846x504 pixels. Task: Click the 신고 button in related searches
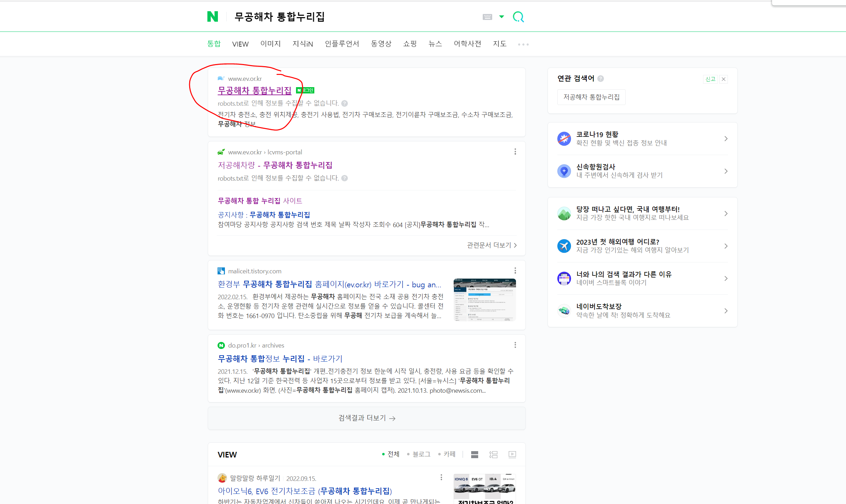tap(710, 79)
